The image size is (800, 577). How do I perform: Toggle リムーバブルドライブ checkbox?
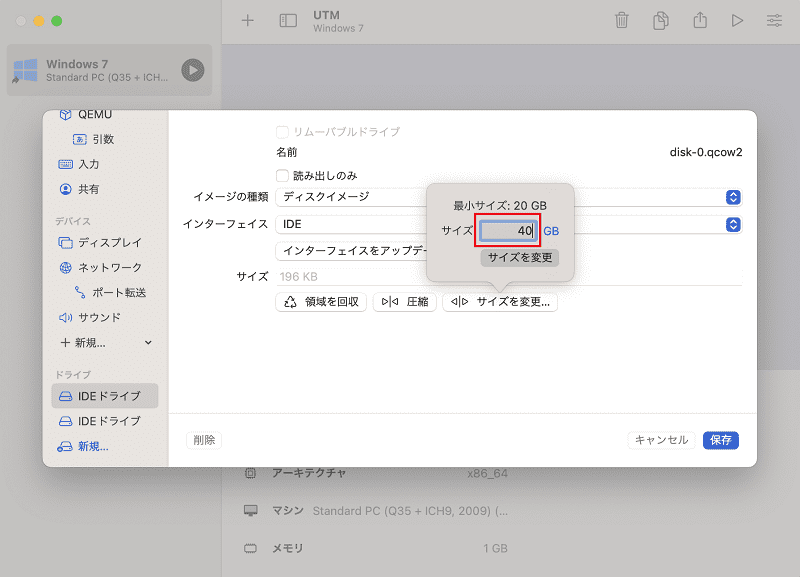[x=282, y=132]
